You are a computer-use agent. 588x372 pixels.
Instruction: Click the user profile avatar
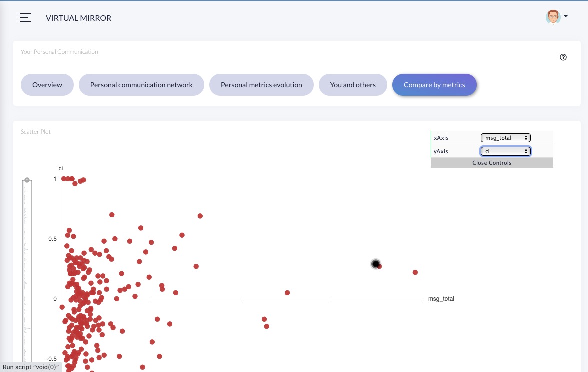coord(552,17)
